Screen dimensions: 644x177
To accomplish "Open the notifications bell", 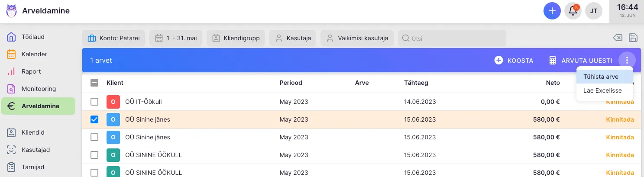I will (x=573, y=11).
